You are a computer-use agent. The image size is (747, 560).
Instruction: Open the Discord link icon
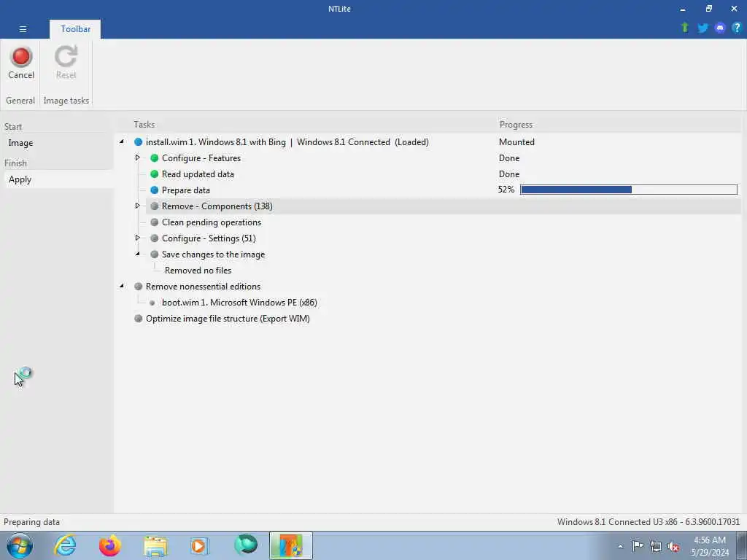[719, 28]
